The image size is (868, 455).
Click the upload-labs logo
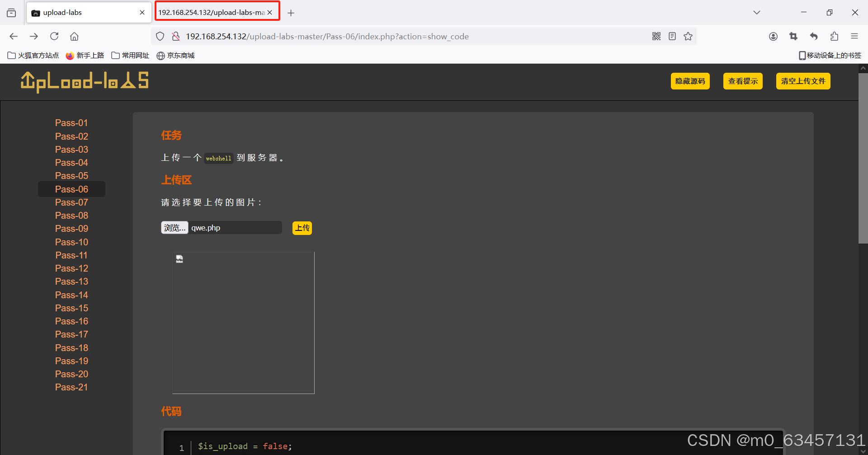[x=85, y=82]
